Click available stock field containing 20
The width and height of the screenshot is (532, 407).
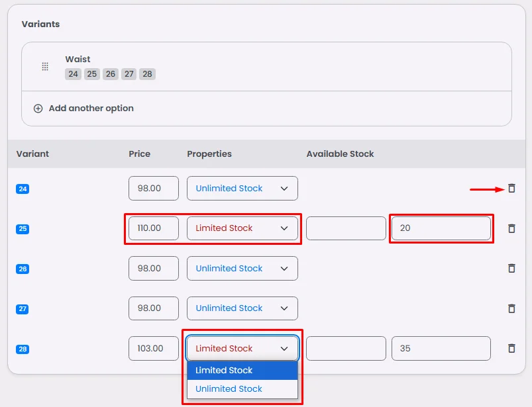pyautogui.click(x=441, y=228)
